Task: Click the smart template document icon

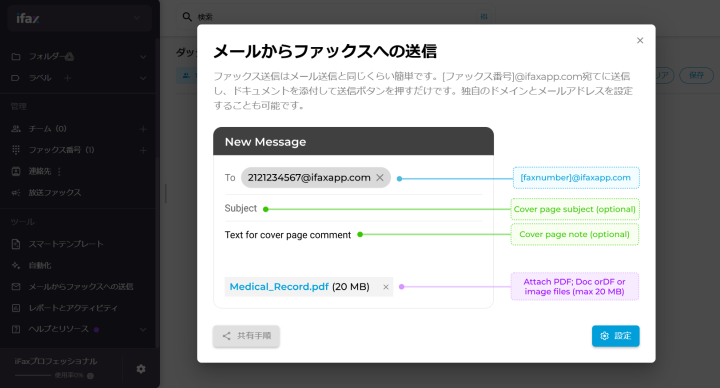Action: 16,244
